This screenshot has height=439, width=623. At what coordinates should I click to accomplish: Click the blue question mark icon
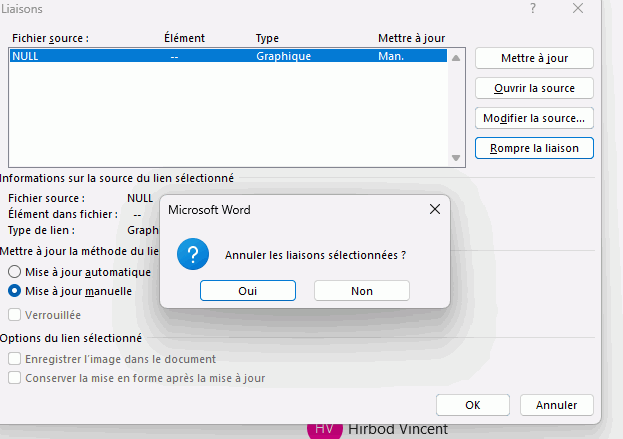point(193,254)
